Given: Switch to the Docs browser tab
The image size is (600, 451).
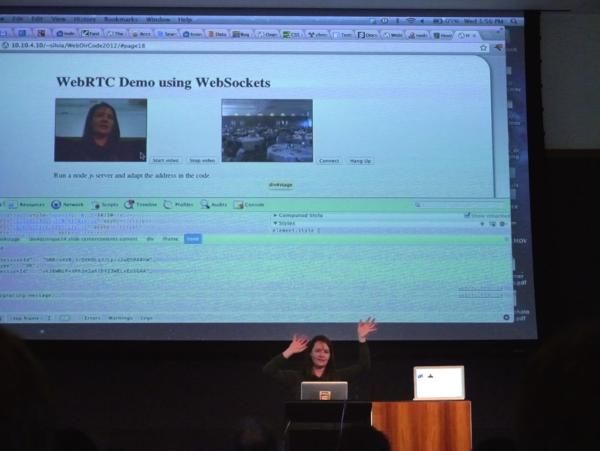Looking at the screenshot, I should pyautogui.click(x=367, y=35).
